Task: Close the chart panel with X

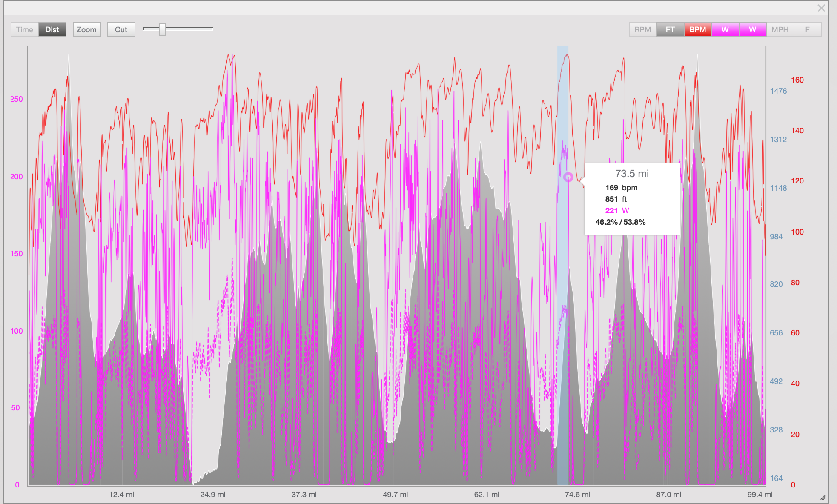Action: pyautogui.click(x=821, y=8)
